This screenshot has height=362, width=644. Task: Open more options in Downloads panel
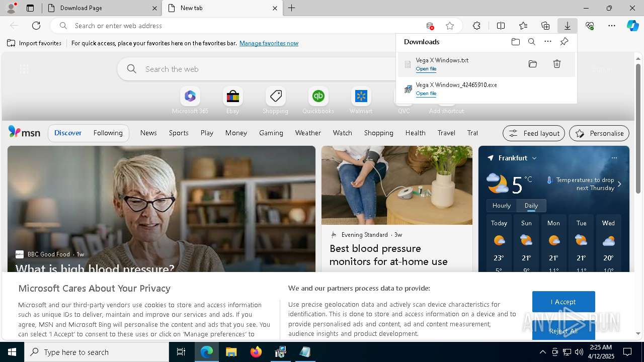pyautogui.click(x=548, y=42)
